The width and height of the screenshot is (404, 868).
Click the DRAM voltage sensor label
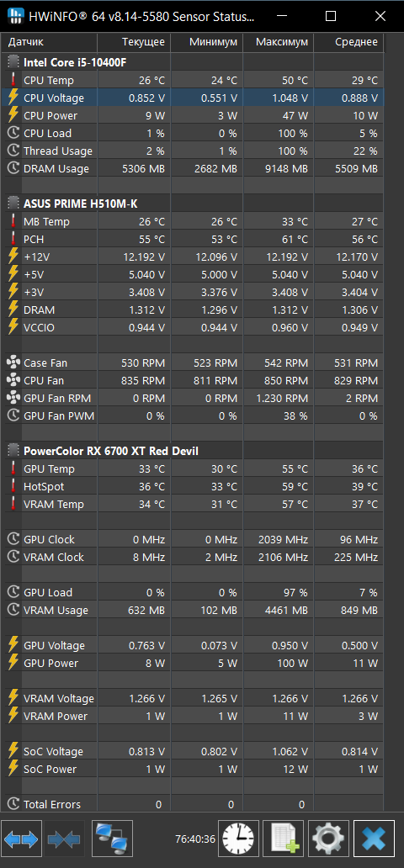(x=39, y=310)
